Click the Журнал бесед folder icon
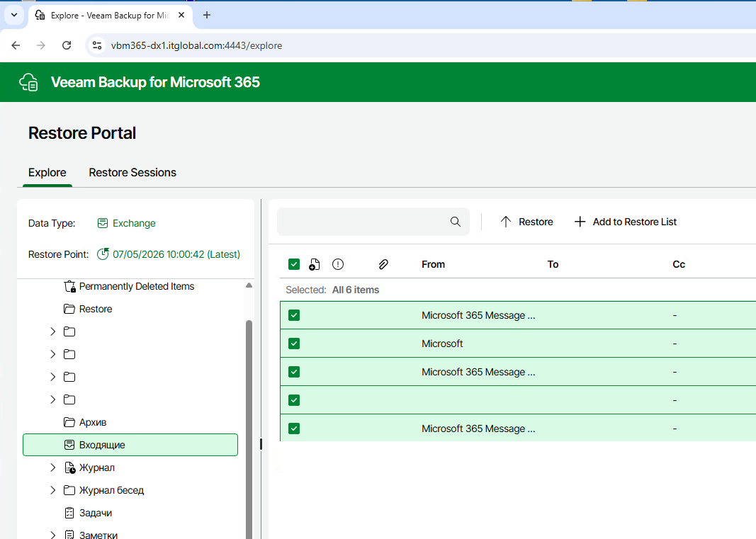This screenshot has width=756, height=539. pos(69,490)
